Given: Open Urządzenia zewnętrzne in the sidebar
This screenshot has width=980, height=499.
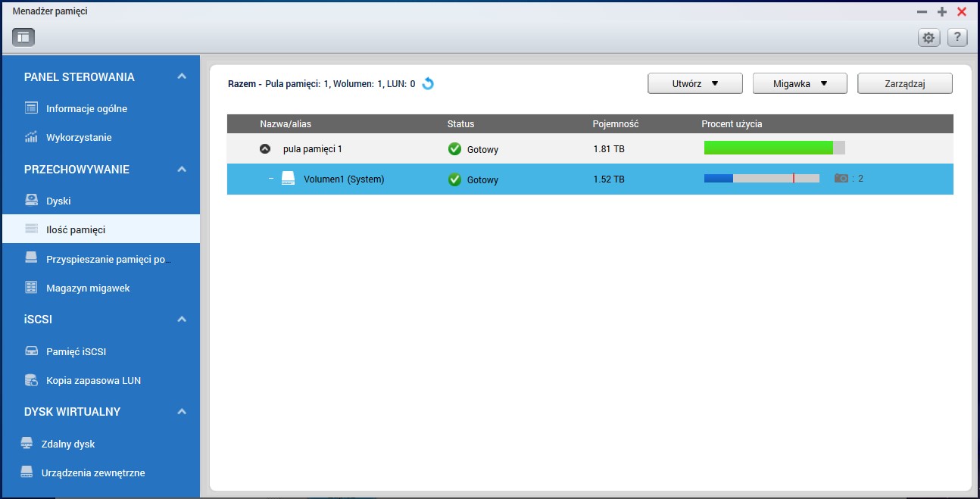Looking at the screenshot, I should (x=93, y=472).
